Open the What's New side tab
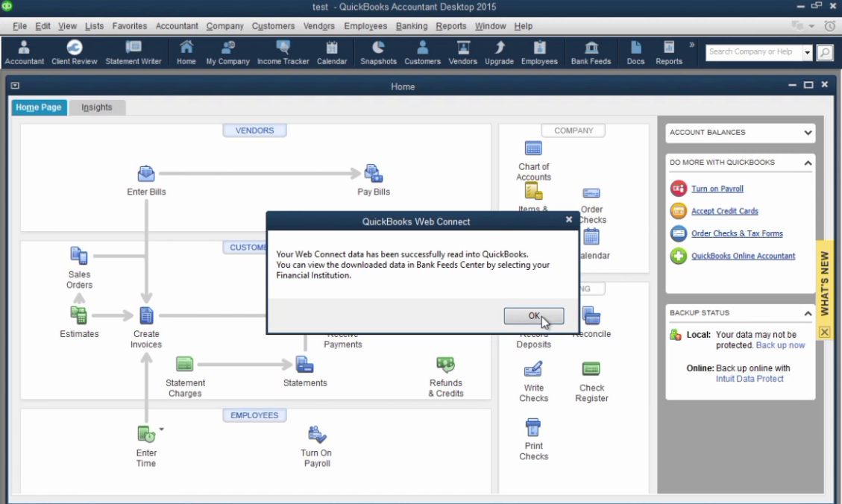This screenshot has width=842, height=504. pos(825,283)
